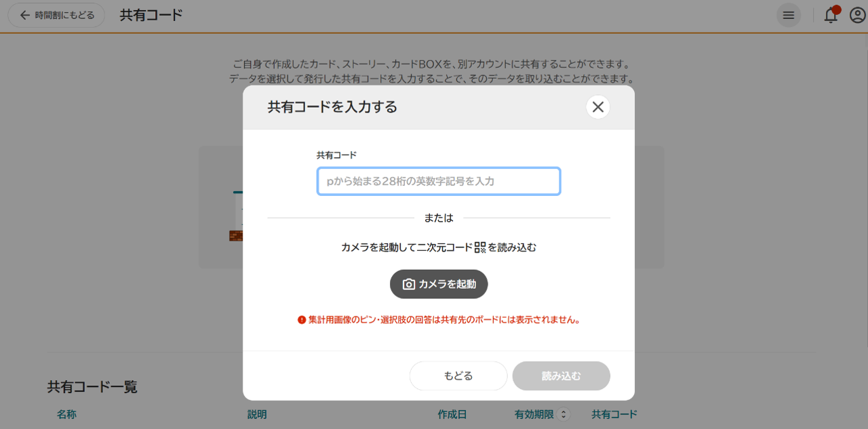This screenshot has height=429, width=868.
Task: Click the 説明 column header
Action: pyautogui.click(x=256, y=414)
